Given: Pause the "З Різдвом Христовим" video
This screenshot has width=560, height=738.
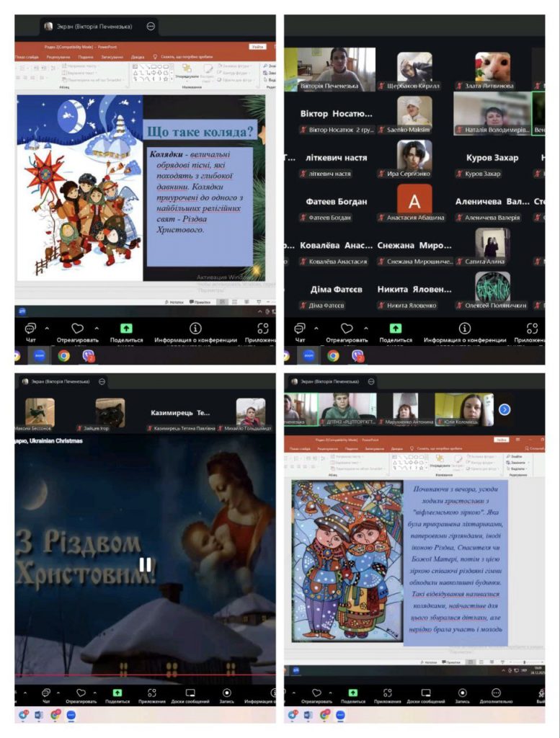Looking at the screenshot, I should [x=145, y=564].
